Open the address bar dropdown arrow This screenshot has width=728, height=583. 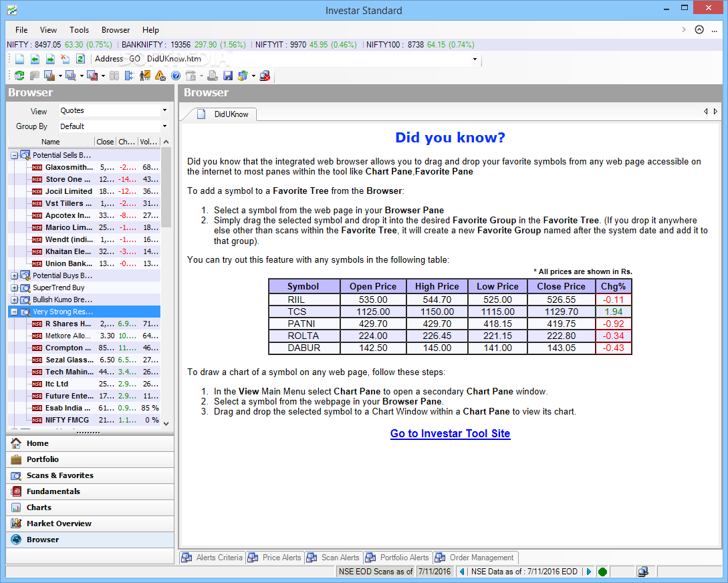click(x=475, y=59)
